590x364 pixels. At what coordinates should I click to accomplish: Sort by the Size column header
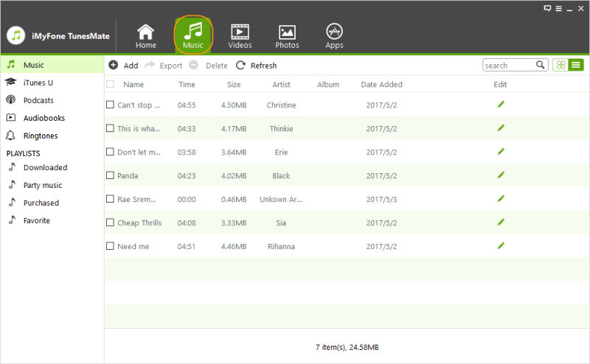coord(234,84)
